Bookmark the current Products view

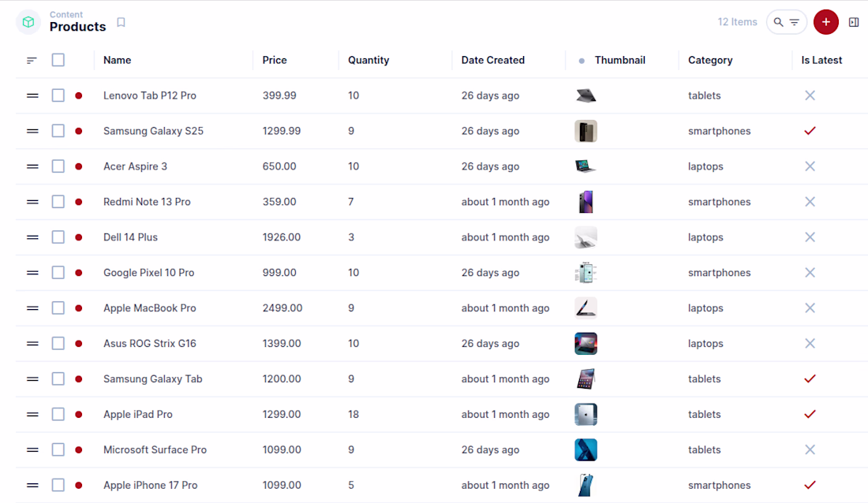(x=121, y=22)
